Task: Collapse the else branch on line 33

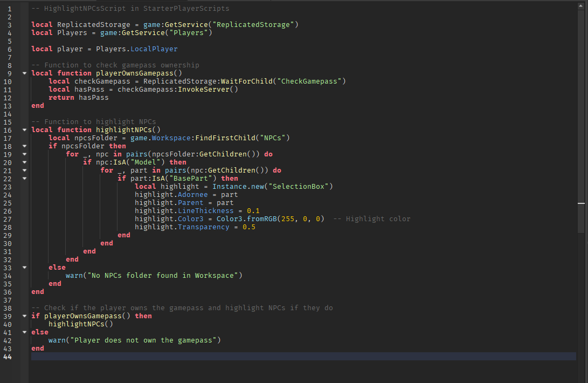Action: [x=24, y=267]
